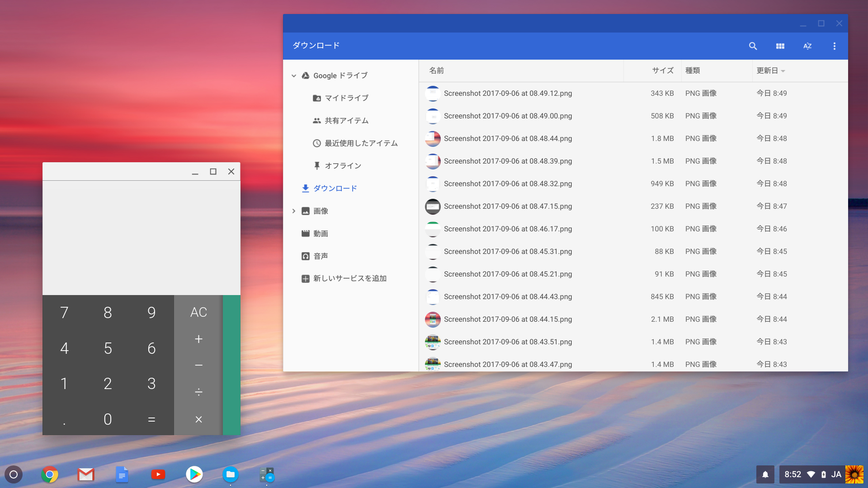Select 音声 in the Files sidebar
868x488 pixels.
click(321, 256)
